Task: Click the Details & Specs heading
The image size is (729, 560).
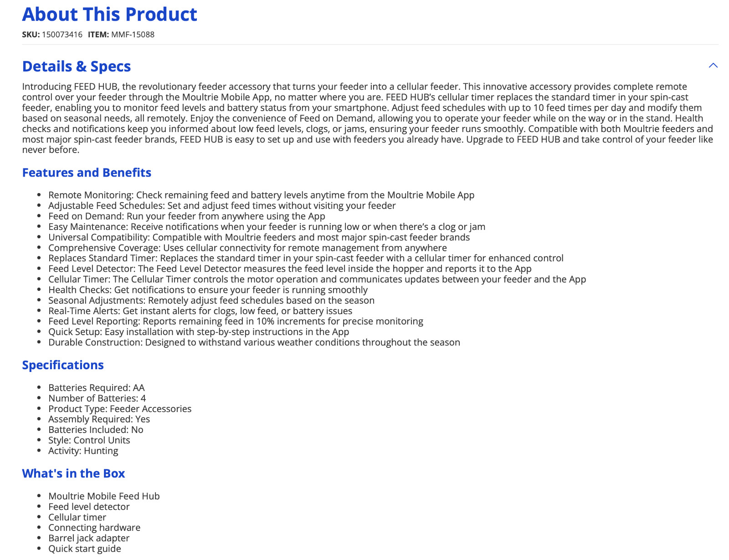Action: click(77, 66)
